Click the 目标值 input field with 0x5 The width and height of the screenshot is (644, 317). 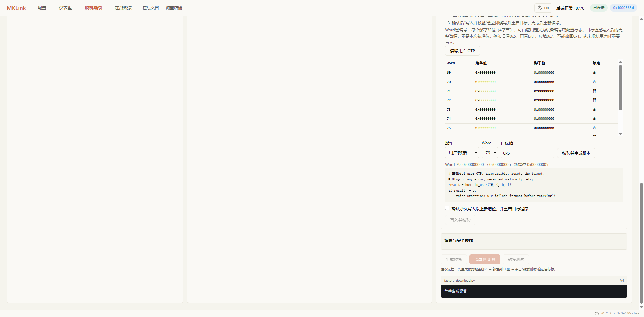[528, 153]
